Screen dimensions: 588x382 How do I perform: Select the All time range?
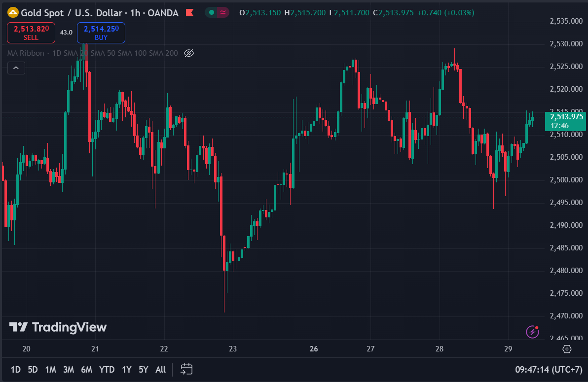(160, 370)
